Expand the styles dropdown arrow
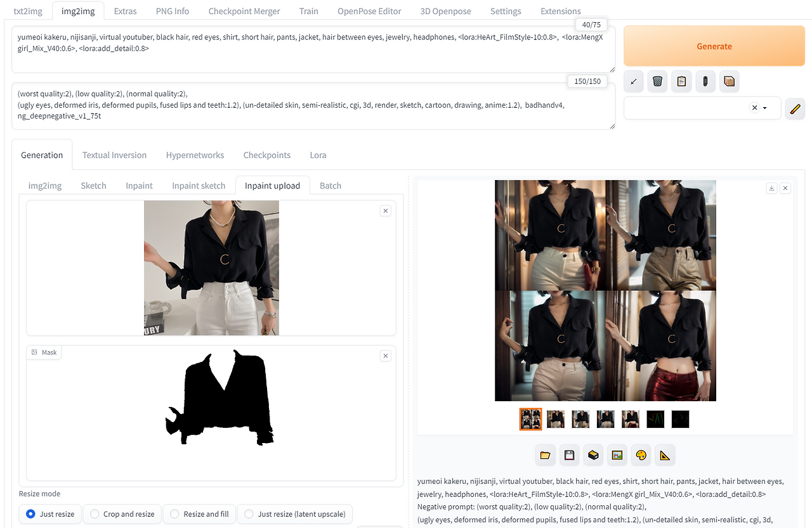812x528 pixels. click(765, 108)
